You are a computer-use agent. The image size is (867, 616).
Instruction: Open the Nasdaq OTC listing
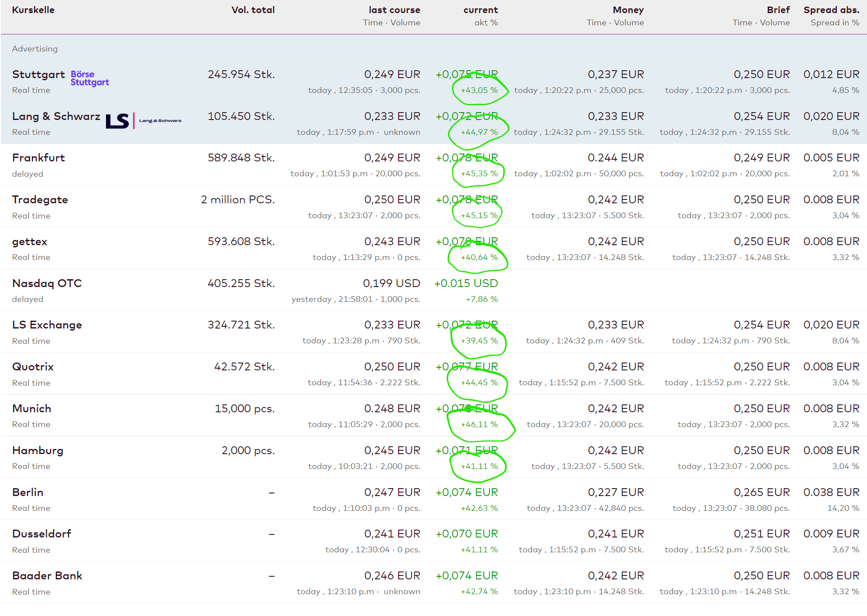coord(47,284)
